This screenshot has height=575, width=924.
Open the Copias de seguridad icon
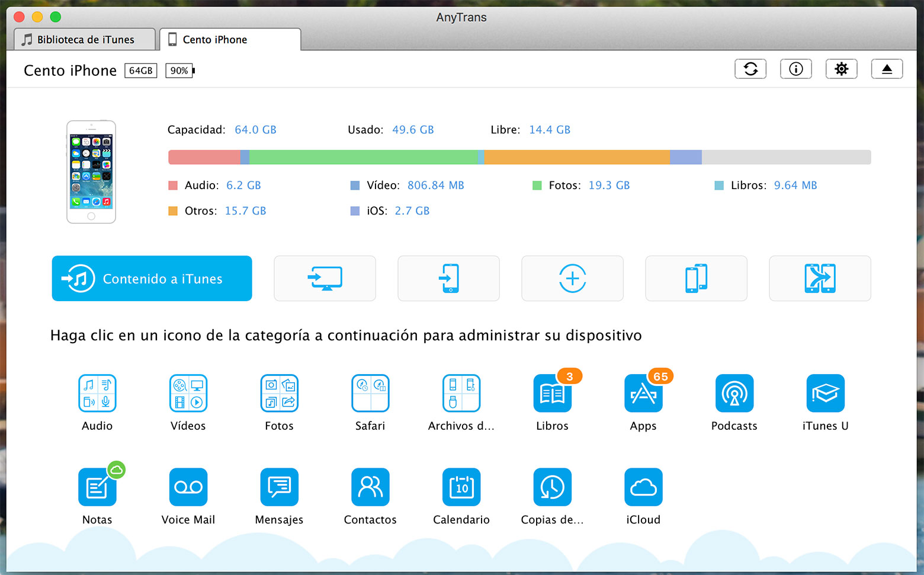(x=552, y=487)
